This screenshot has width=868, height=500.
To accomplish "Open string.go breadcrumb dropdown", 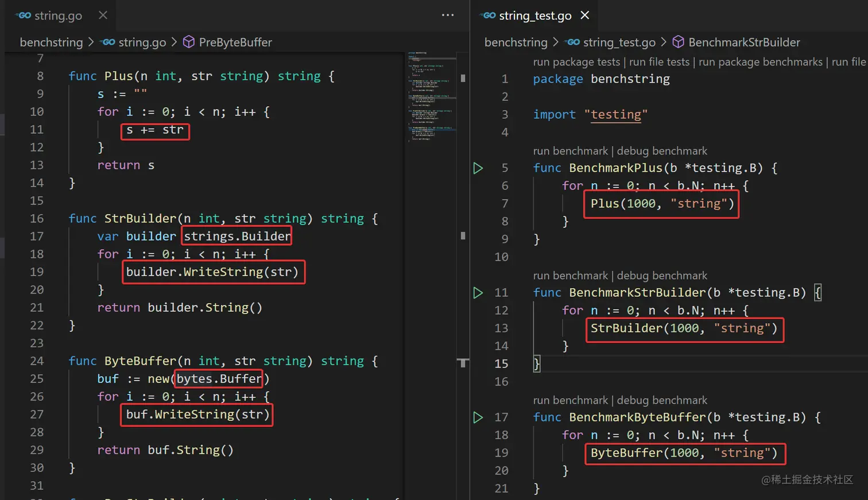I will (142, 42).
